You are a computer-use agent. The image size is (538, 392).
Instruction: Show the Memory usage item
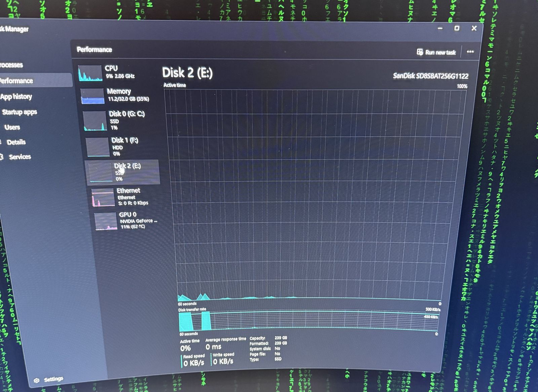click(115, 95)
